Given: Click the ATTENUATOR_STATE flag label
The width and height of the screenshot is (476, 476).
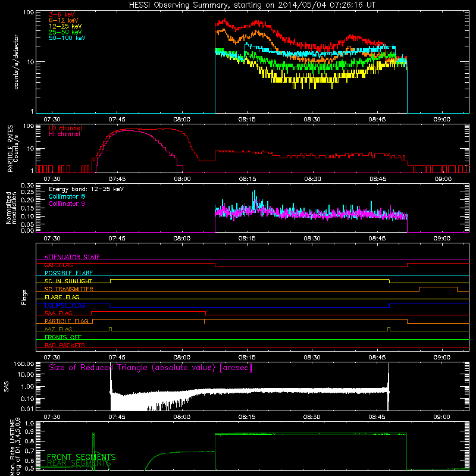Looking at the screenshot, I should [x=72, y=257].
